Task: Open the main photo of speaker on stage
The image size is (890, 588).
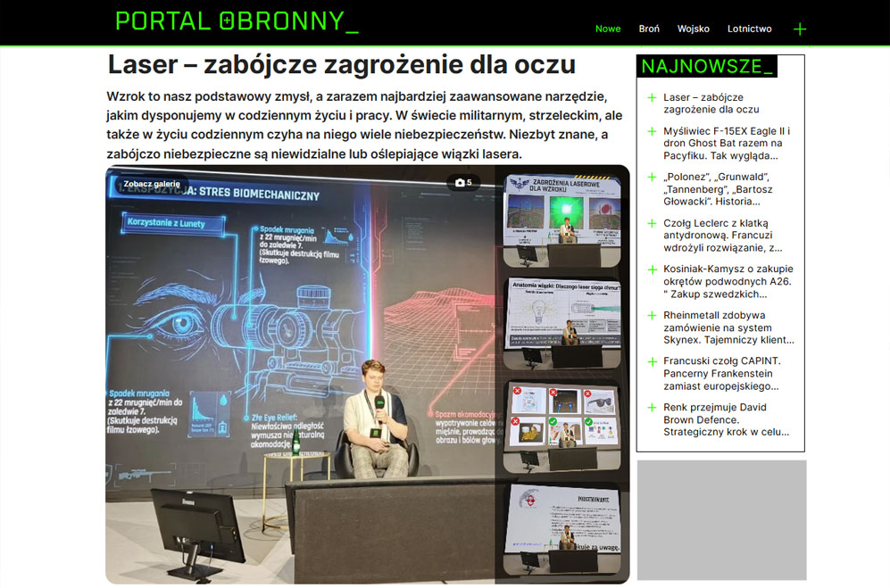Action: pos(300,375)
